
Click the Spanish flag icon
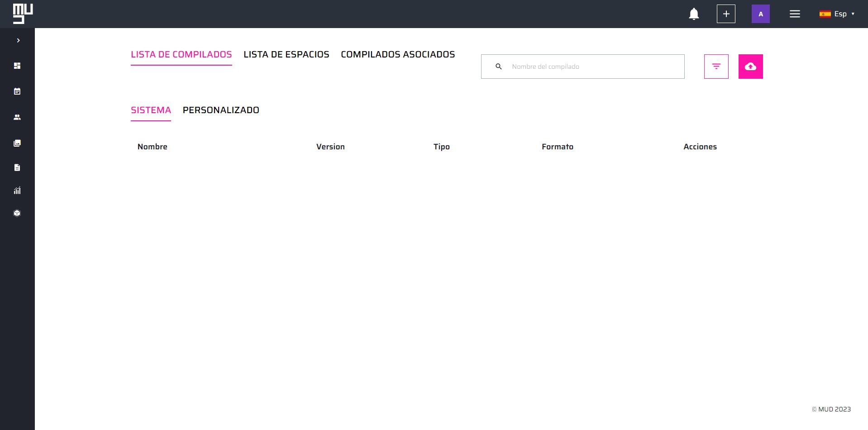[825, 14]
